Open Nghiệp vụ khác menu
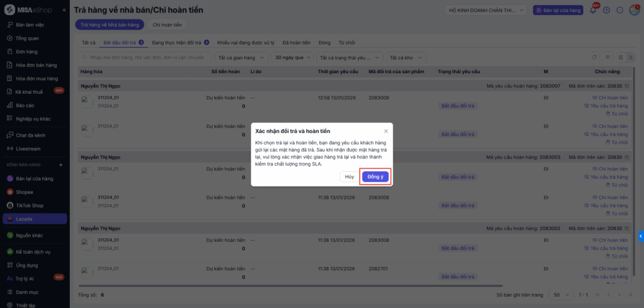 coord(35,119)
